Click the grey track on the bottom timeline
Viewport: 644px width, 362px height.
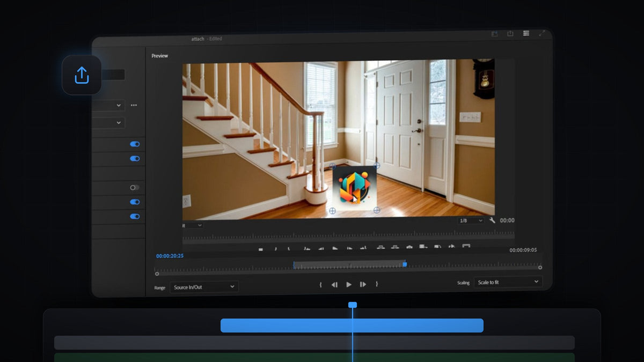[x=314, y=343]
